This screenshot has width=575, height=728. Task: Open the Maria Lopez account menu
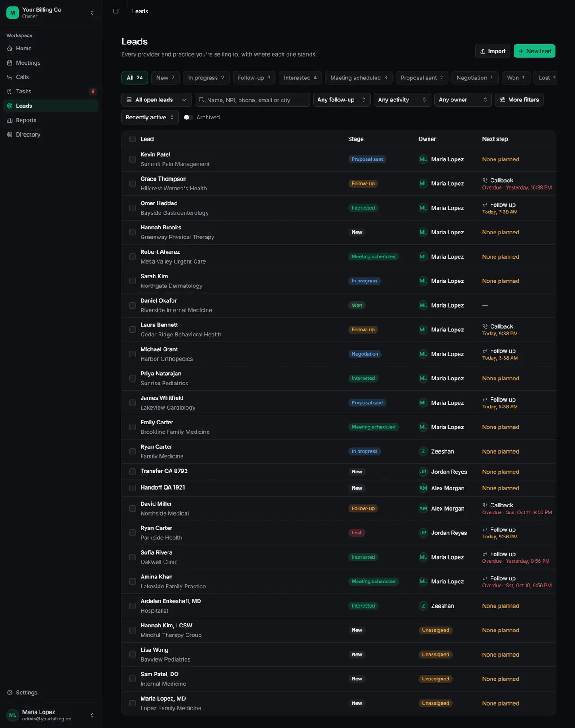pos(51,715)
